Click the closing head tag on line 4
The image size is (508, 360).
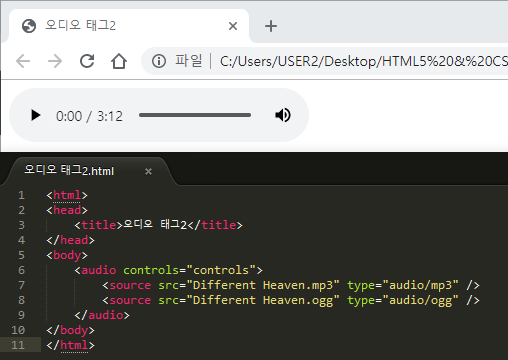click(x=70, y=240)
